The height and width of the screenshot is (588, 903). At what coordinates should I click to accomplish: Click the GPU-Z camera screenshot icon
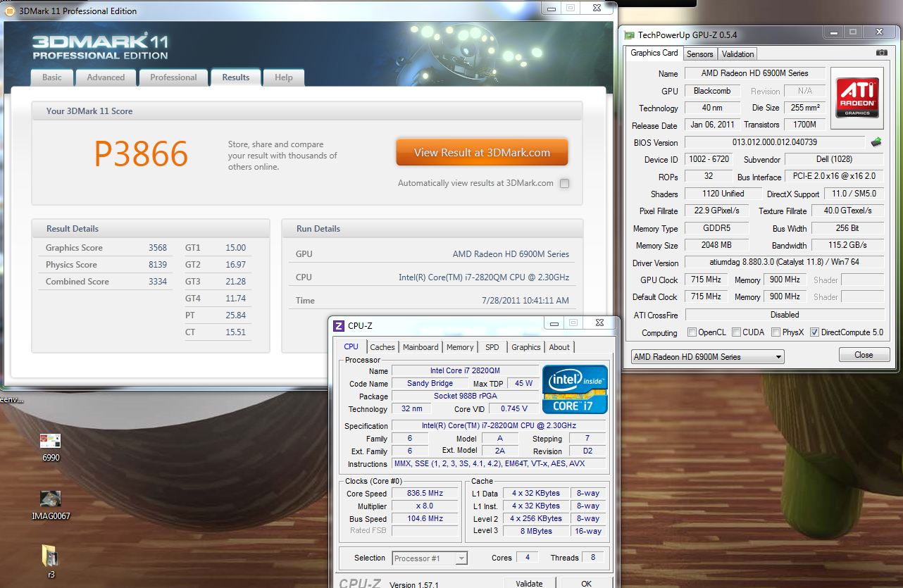coord(881,53)
